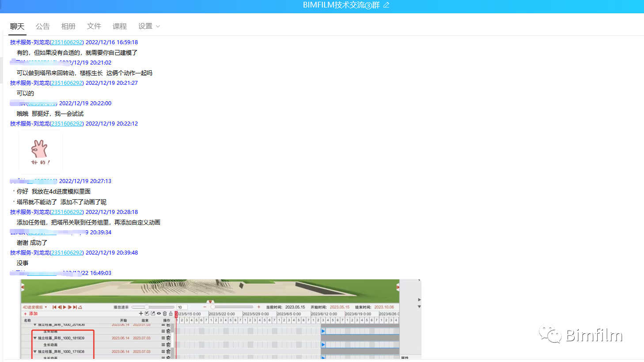Click the step-forward playback icon
The image size is (644, 362).
(x=70, y=307)
